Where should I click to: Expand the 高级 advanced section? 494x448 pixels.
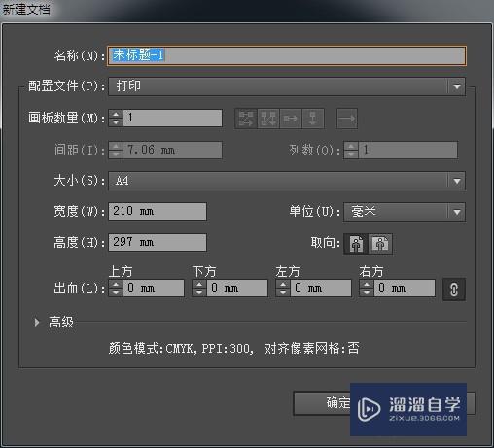pyautogui.click(x=37, y=322)
